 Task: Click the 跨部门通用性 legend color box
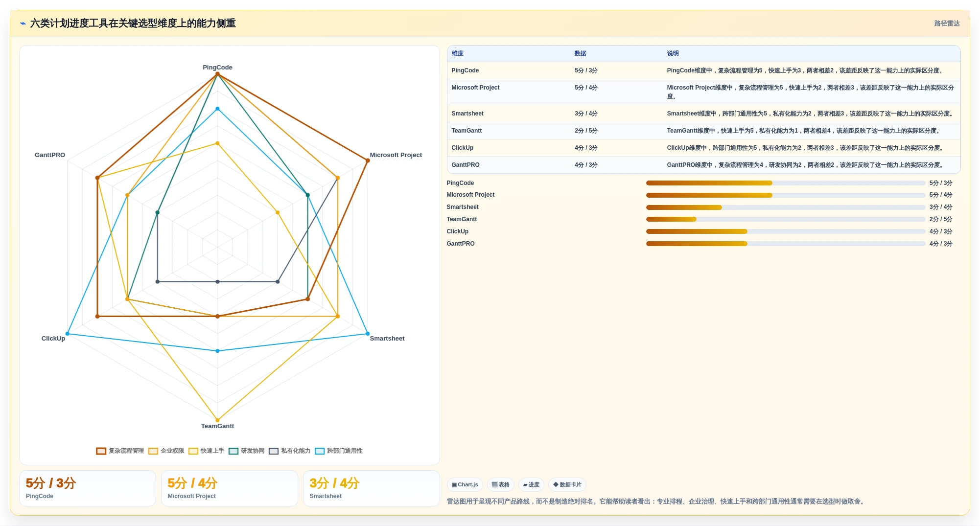320,451
